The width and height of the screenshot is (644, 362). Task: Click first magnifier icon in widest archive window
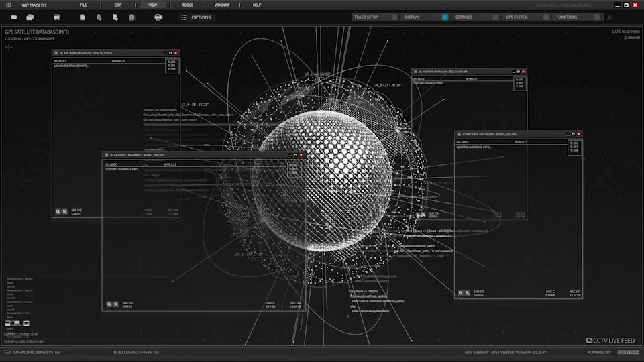click(109, 304)
